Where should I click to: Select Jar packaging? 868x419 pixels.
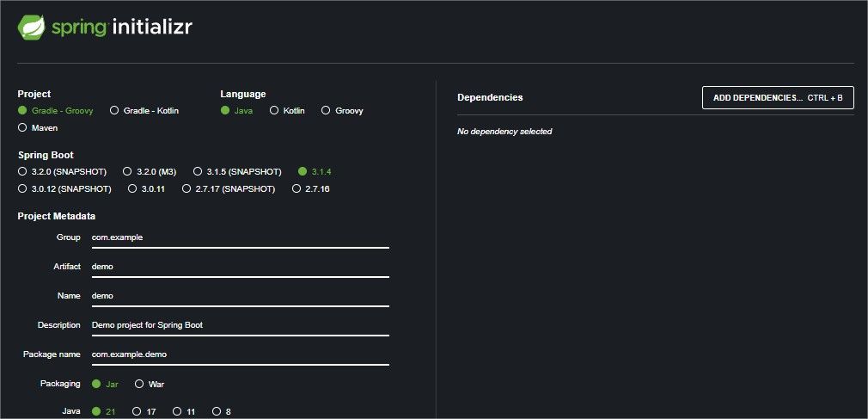pyautogui.click(x=105, y=384)
